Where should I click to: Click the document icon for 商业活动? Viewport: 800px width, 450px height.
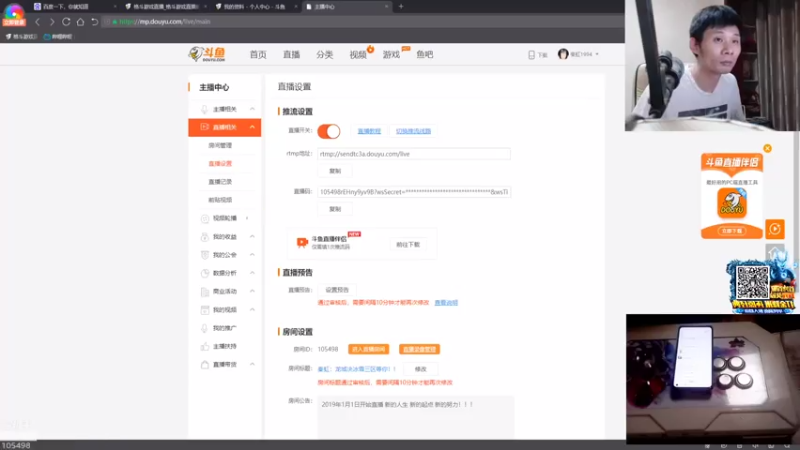point(205,291)
